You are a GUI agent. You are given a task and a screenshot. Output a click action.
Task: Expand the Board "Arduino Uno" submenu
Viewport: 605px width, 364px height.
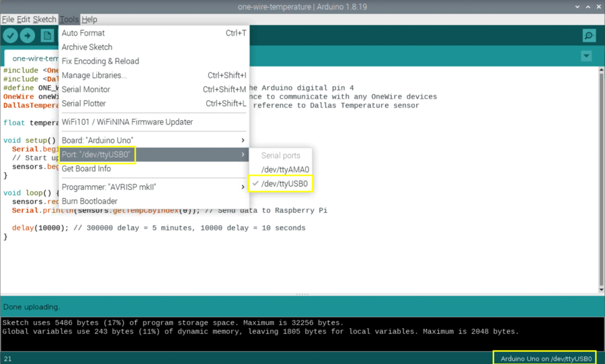153,140
